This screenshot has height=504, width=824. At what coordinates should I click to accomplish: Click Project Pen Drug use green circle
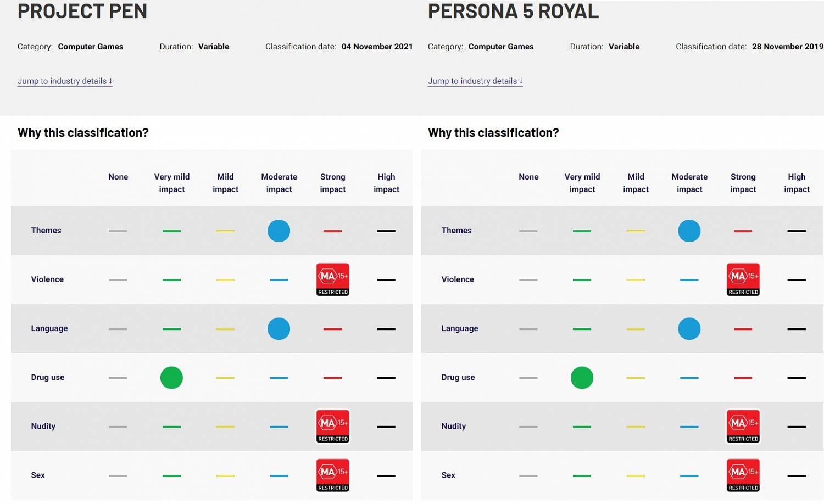(171, 378)
